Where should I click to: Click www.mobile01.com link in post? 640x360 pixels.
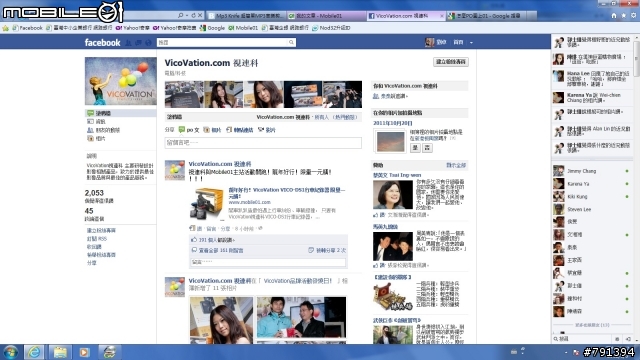click(x=249, y=202)
